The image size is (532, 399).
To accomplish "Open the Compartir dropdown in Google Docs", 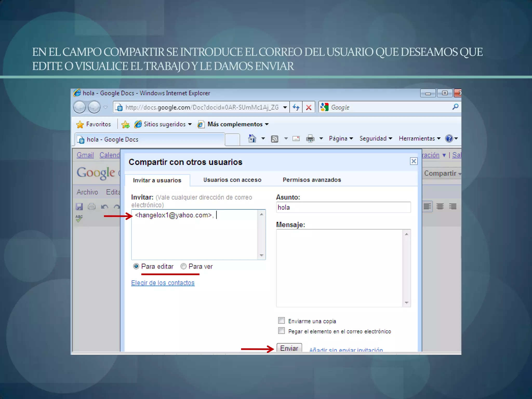I will [443, 173].
